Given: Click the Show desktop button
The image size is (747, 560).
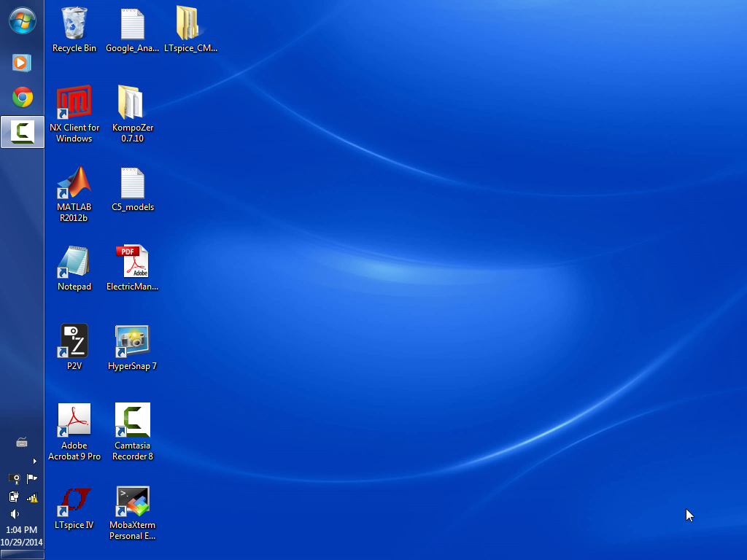Looking at the screenshot, I should pyautogui.click(x=22, y=556).
